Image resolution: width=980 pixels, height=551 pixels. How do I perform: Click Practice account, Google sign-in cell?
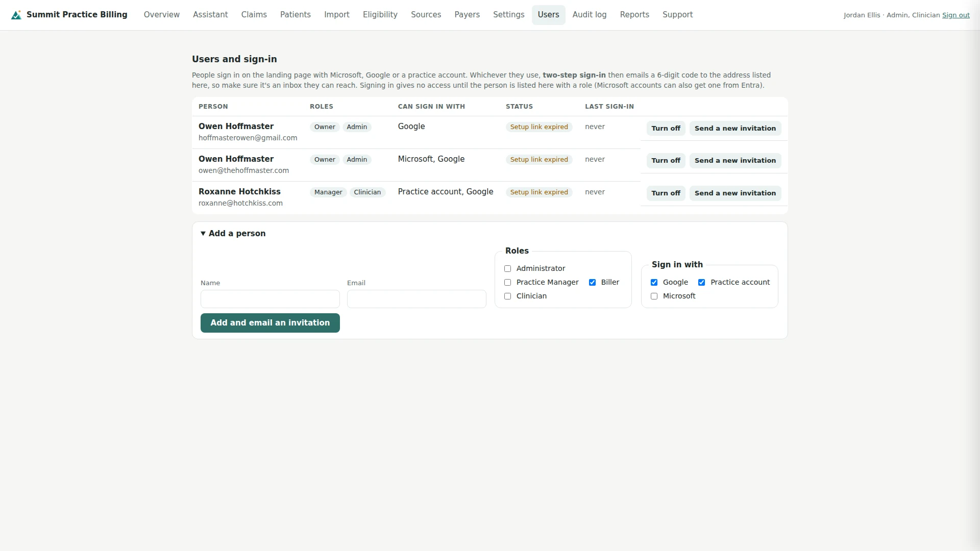pos(446,192)
